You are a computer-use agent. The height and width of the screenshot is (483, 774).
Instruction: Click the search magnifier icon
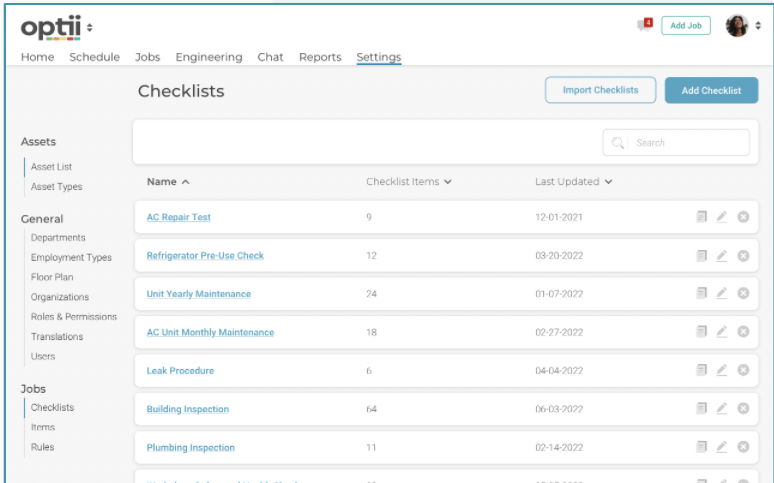point(619,143)
